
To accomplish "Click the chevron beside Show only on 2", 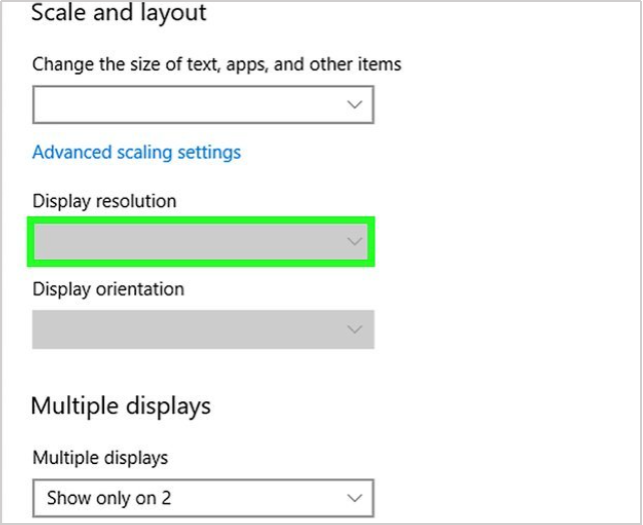I will [x=354, y=497].
